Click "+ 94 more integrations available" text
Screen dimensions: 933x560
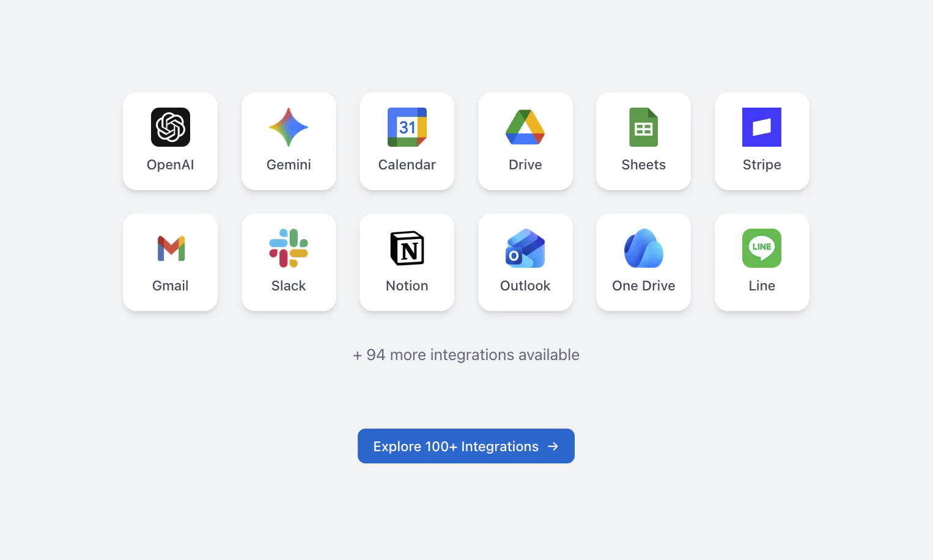pyautogui.click(x=466, y=355)
